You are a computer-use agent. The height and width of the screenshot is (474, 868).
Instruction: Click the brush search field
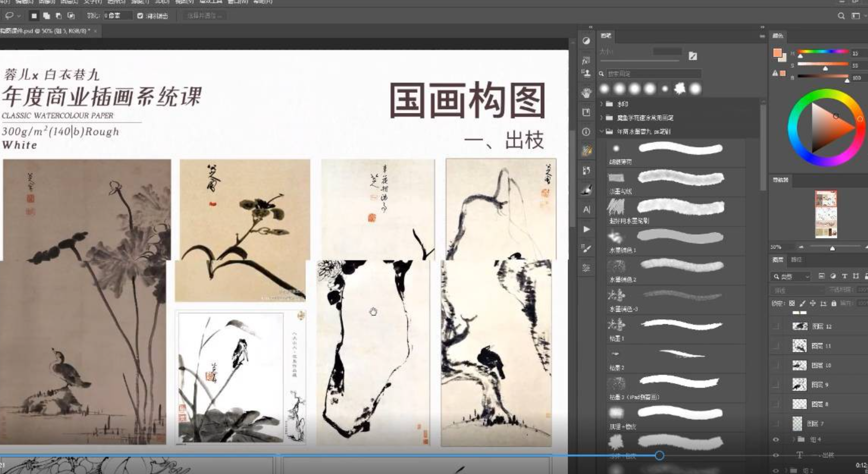[x=653, y=73]
